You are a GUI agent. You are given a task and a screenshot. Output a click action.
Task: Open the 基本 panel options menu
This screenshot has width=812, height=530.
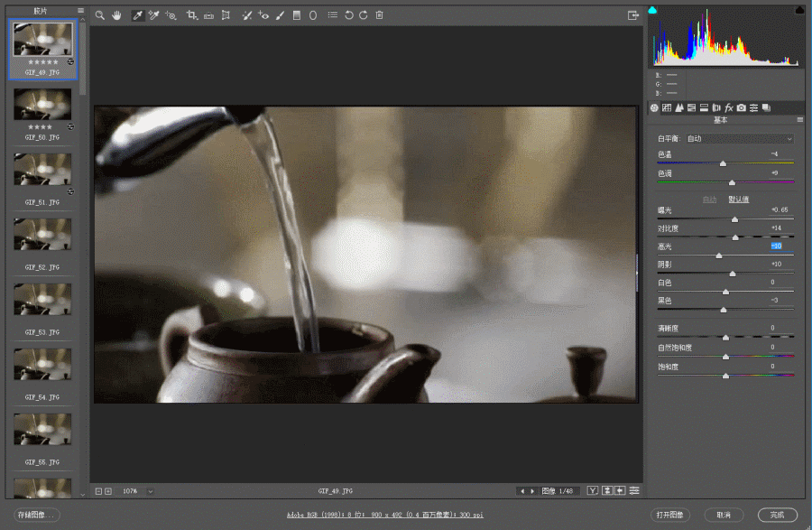[799, 119]
